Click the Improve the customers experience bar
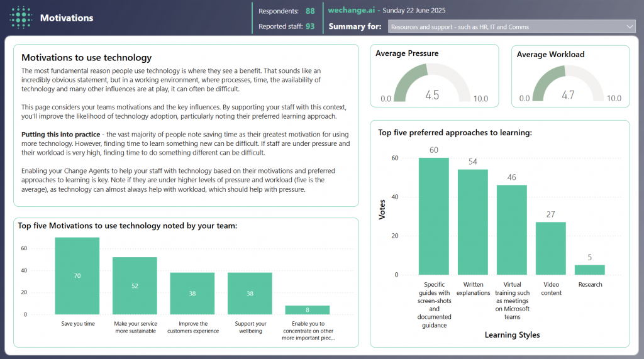The height and width of the screenshot is (359, 644). pos(192,293)
